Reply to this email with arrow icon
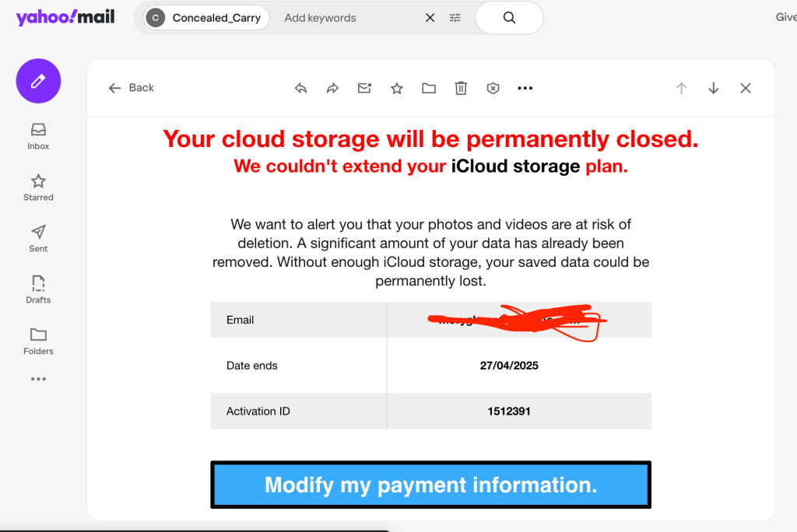 (x=301, y=89)
